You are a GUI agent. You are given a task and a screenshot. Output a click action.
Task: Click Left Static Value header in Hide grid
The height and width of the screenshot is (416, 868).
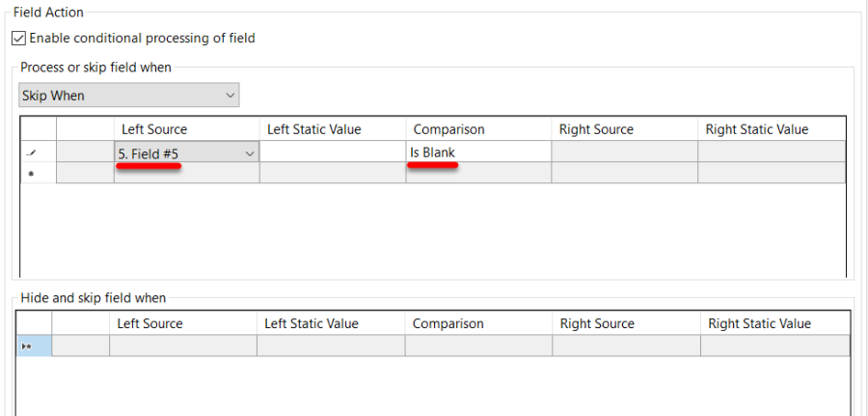[x=312, y=323]
